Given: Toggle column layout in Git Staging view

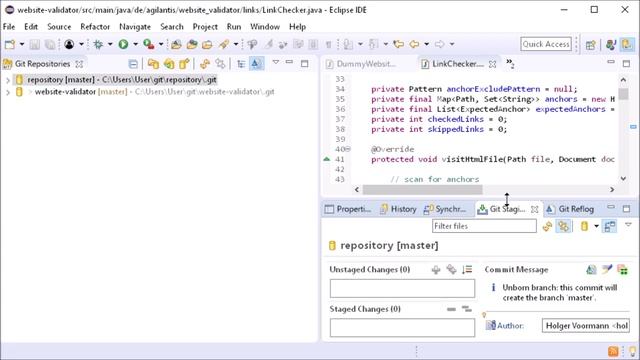Looking at the screenshot, I should coord(610,226).
